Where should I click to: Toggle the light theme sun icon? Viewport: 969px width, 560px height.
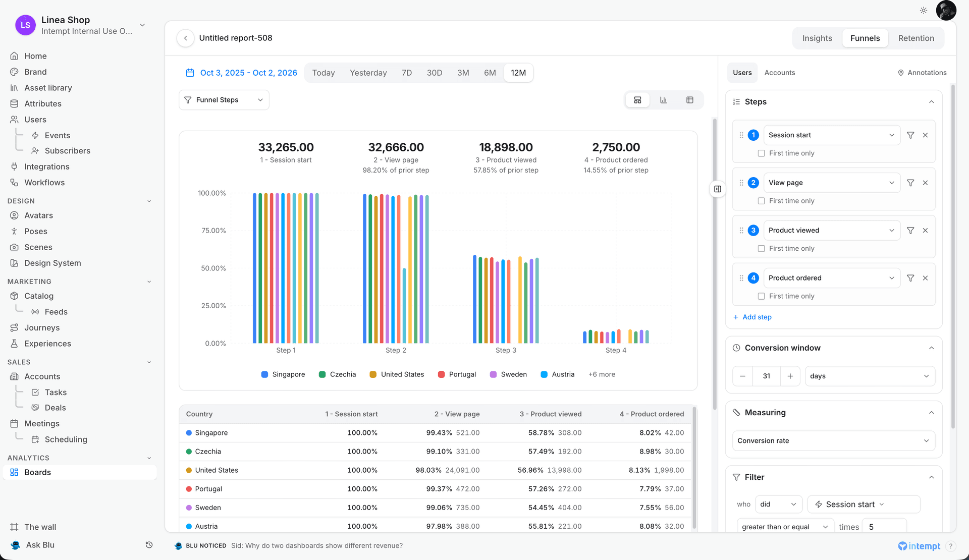click(x=924, y=10)
